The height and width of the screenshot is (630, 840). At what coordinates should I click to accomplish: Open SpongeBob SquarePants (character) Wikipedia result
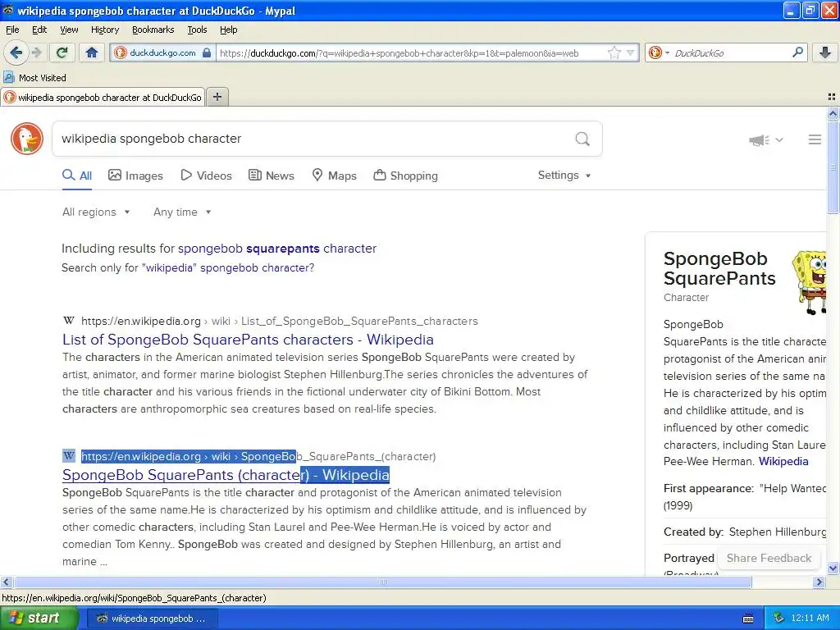226,475
